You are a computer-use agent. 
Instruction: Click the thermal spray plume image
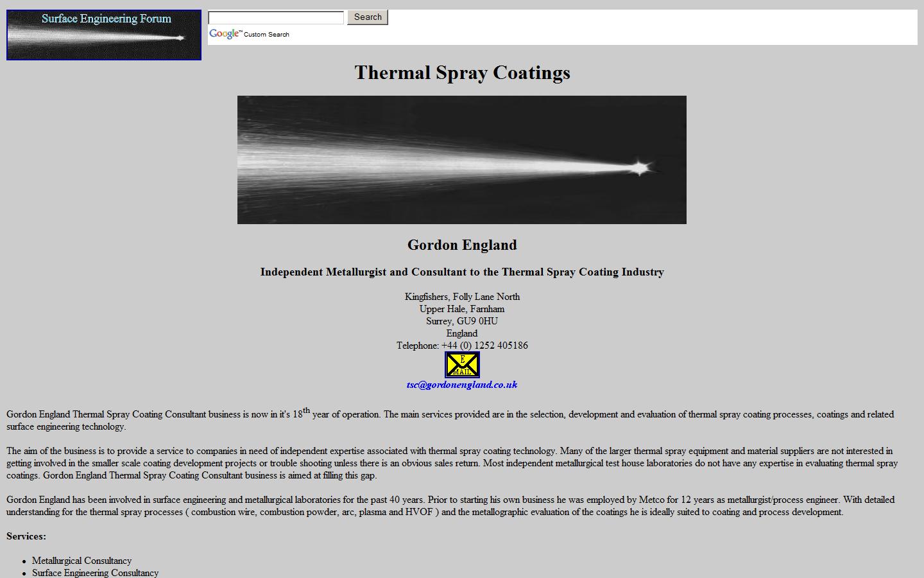pos(461,160)
